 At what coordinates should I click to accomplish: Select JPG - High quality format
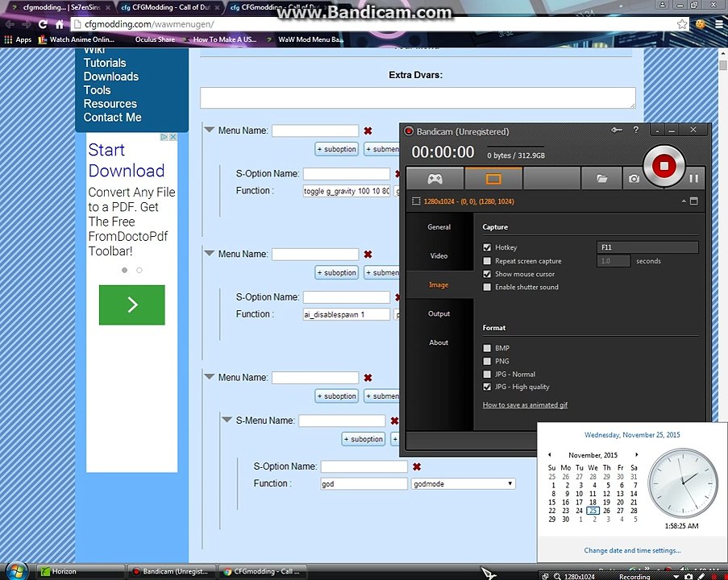coord(487,387)
